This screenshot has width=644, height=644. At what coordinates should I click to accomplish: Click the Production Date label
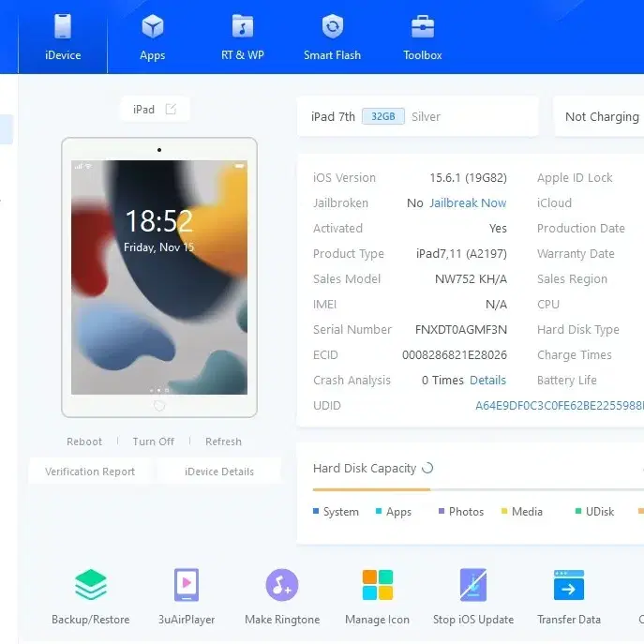pyautogui.click(x=581, y=229)
